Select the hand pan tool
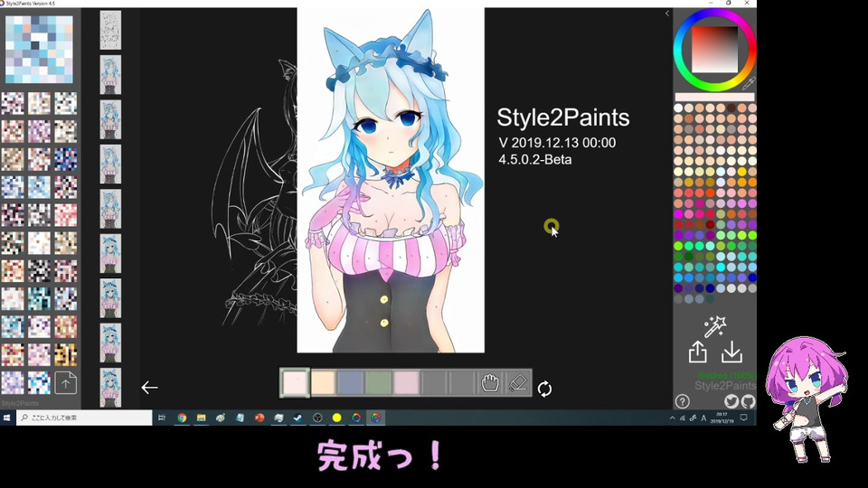The image size is (868, 488). 490,383
